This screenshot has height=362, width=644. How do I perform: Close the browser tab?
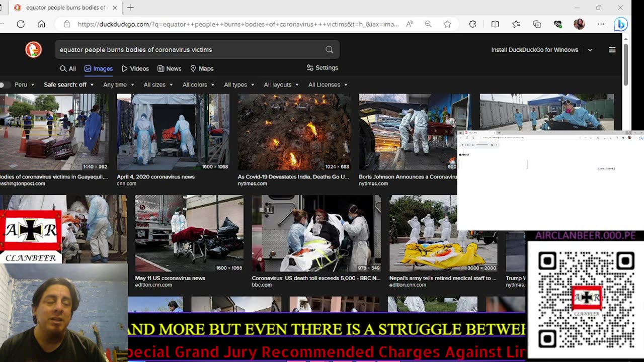coord(115,8)
